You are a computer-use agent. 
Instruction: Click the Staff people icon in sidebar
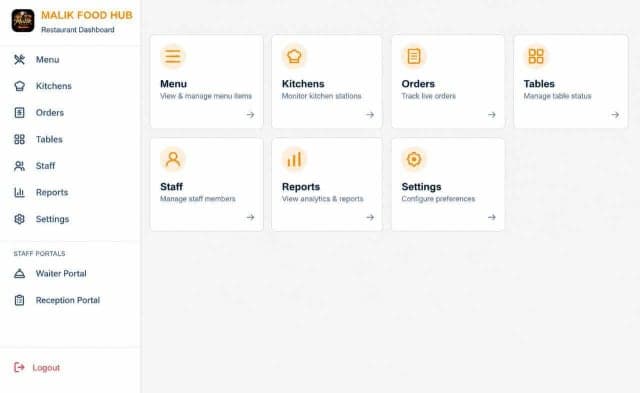point(19,166)
